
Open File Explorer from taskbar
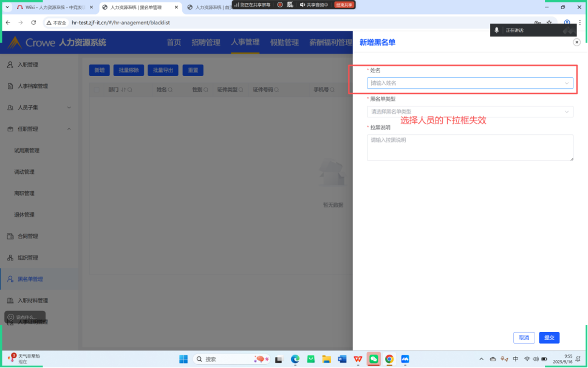(x=326, y=359)
